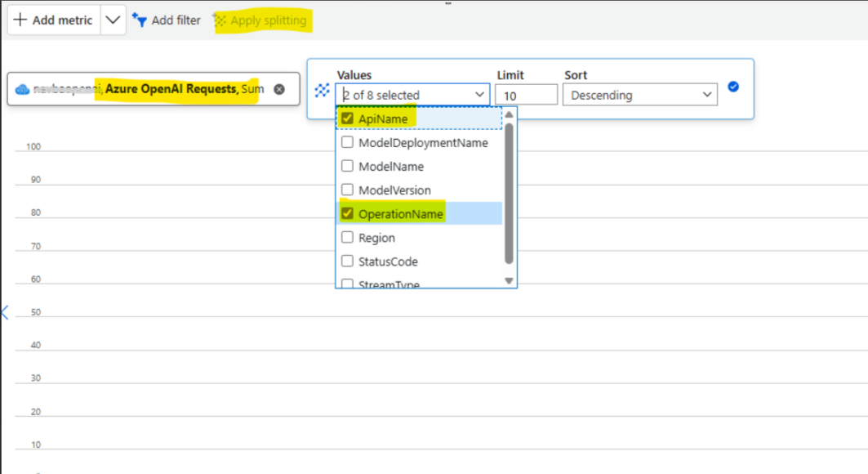Viewport: 868px width, 474px height.
Task: Check the StatusCode checkbox
Action: point(347,262)
